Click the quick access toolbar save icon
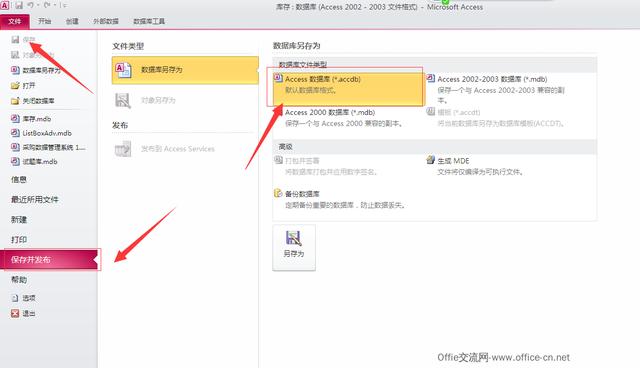The width and height of the screenshot is (640, 368). click(19, 5)
